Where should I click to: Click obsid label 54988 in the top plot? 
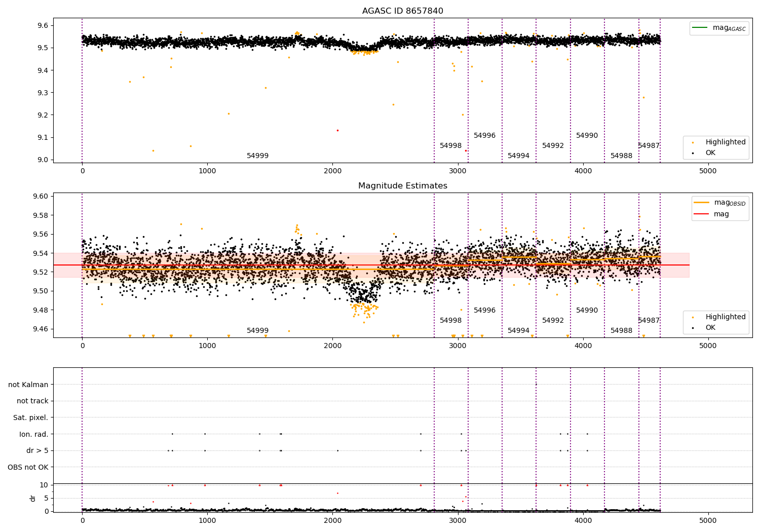[x=621, y=156]
